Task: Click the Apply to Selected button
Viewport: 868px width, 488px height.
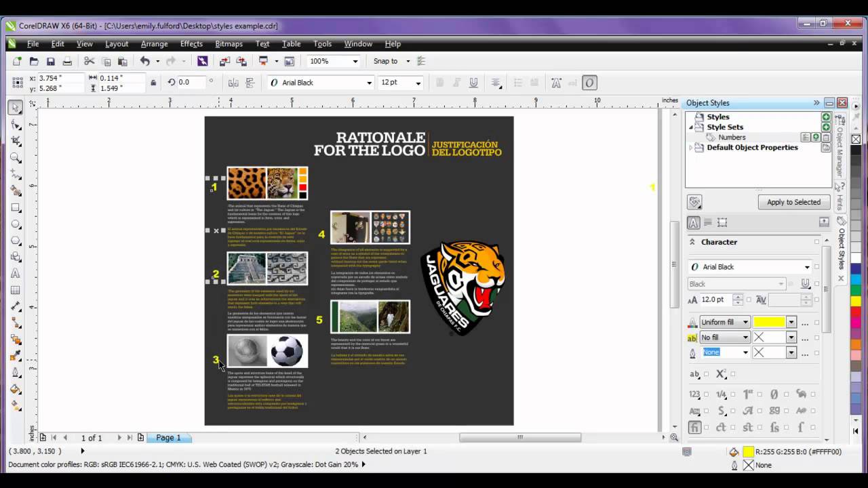Action: click(x=793, y=202)
